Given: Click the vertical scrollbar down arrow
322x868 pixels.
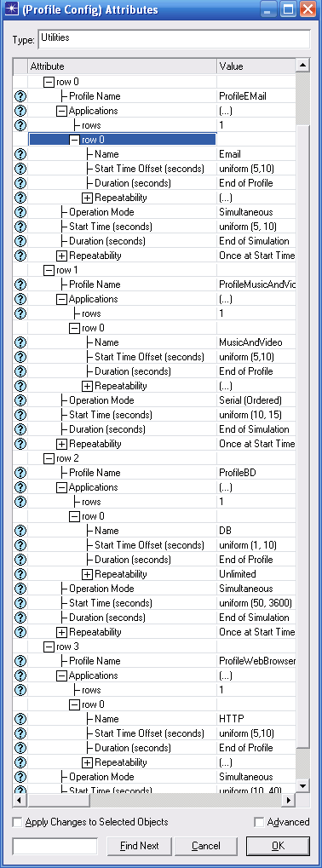Looking at the screenshot, I should pyautogui.click(x=302, y=786).
